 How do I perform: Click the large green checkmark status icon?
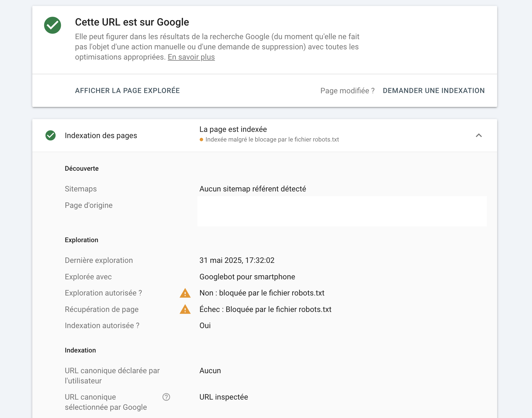(52, 25)
